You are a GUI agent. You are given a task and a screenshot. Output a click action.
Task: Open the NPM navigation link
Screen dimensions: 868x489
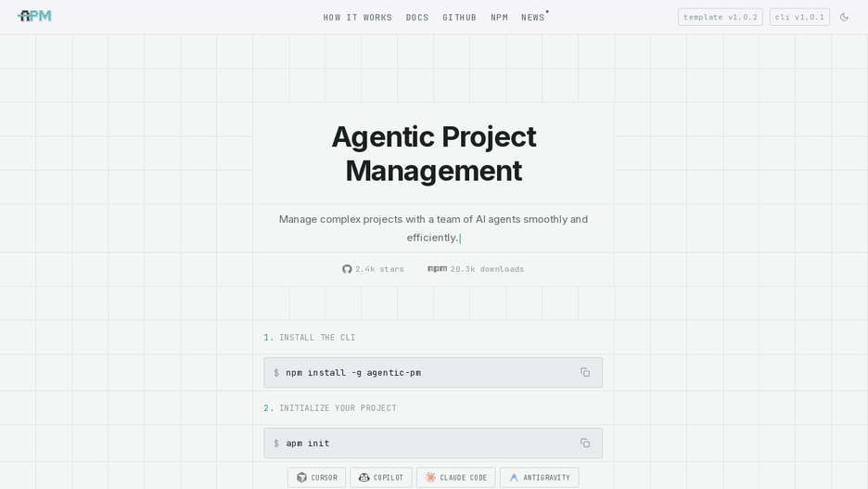pos(499,18)
